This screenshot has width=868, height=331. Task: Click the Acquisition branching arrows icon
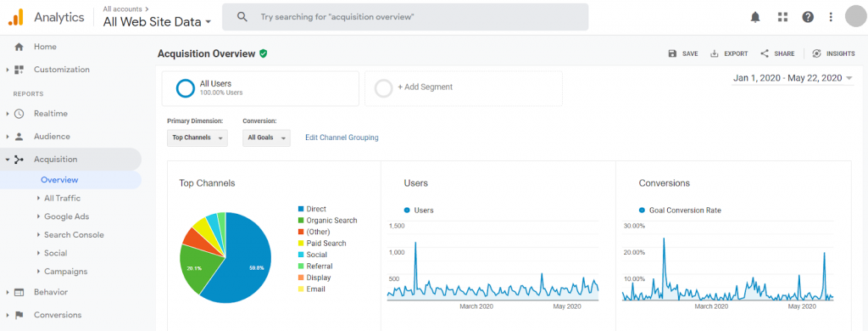click(x=19, y=160)
